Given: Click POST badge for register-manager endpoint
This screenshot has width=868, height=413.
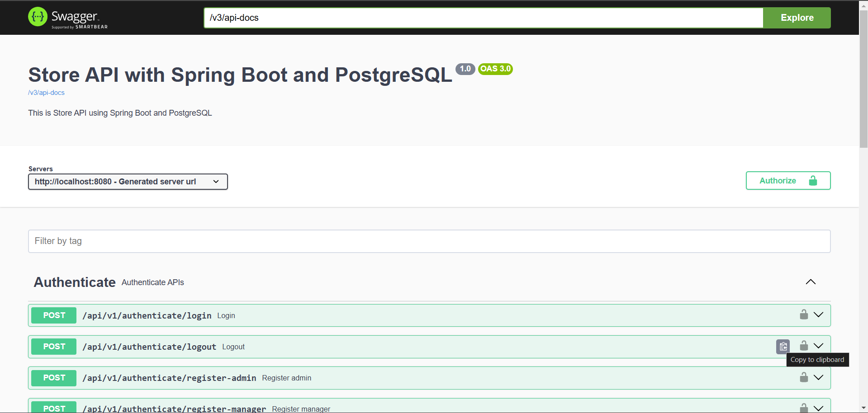Looking at the screenshot, I should pos(54,408).
